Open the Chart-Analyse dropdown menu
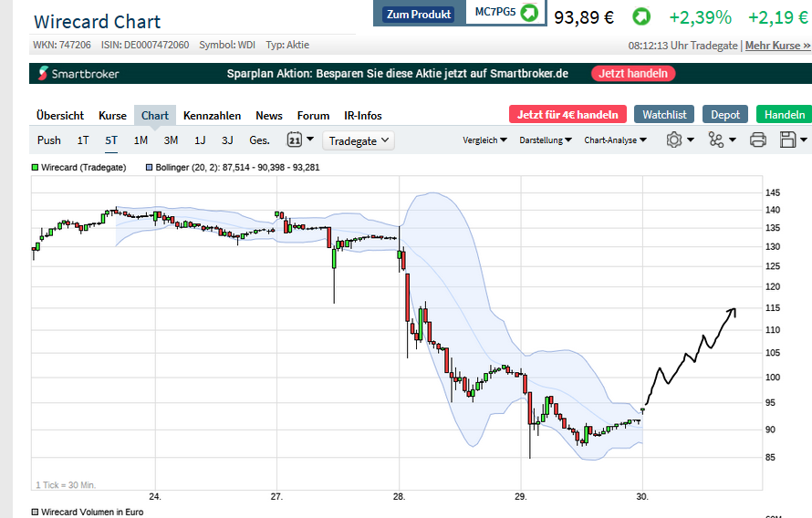The image size is (812, 518). [x=615, y=140]
